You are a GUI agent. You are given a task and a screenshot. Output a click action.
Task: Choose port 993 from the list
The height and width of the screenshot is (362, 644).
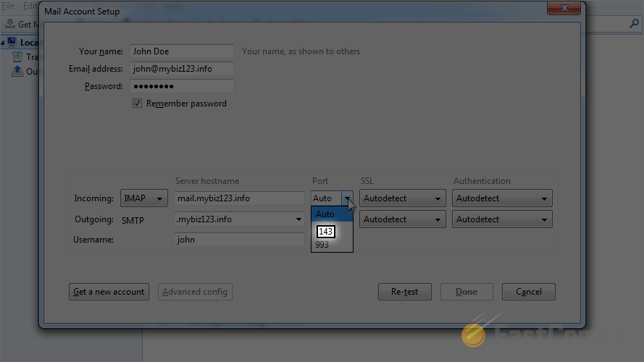coord(322,245)
